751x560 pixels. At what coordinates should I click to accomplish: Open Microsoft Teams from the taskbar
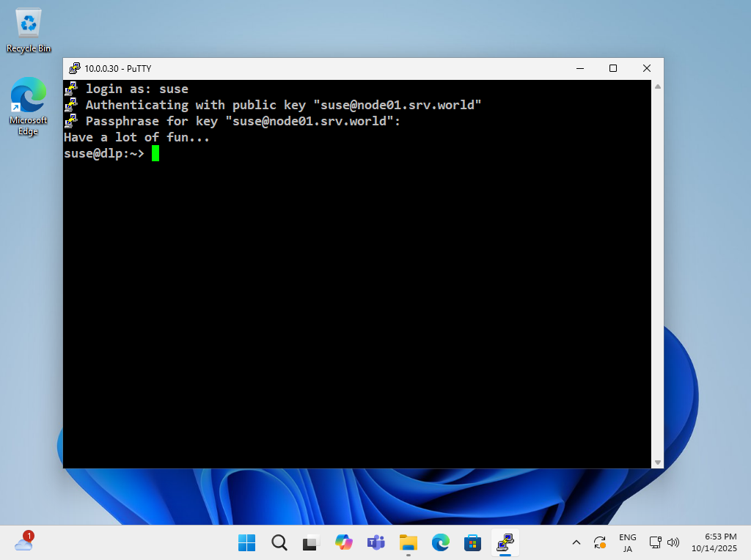click(375, 542)
